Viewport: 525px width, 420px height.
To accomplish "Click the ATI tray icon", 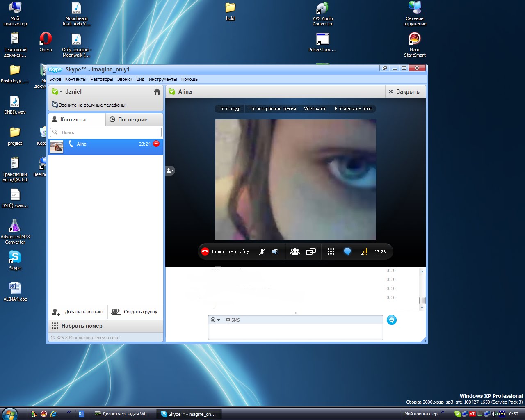I will (472, 414).
